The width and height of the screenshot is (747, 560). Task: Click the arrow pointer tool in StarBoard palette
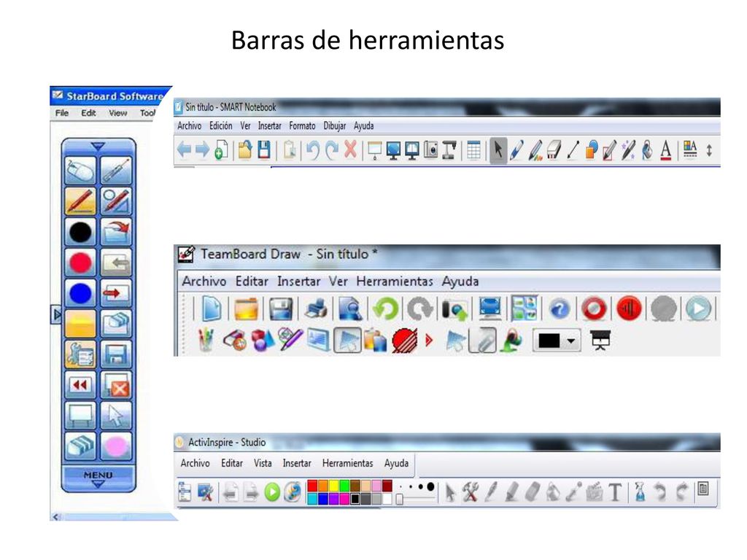coord(116,415)
